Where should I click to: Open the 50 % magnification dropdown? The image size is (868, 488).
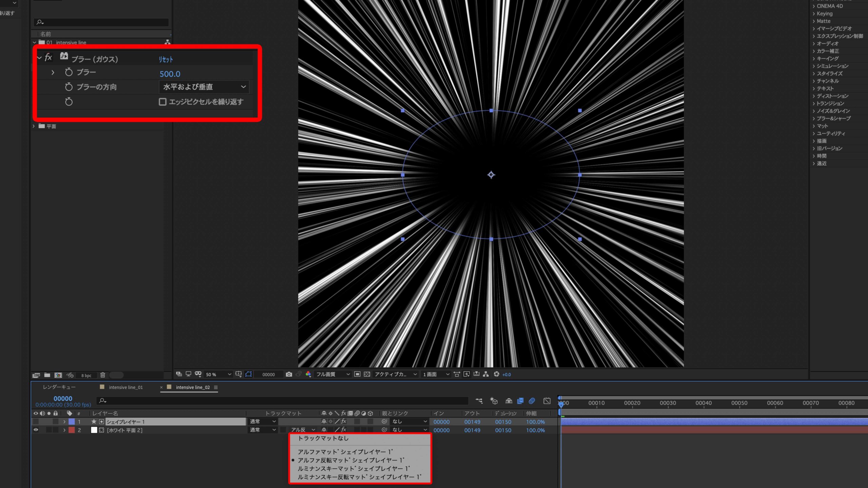tap(218, 374)
